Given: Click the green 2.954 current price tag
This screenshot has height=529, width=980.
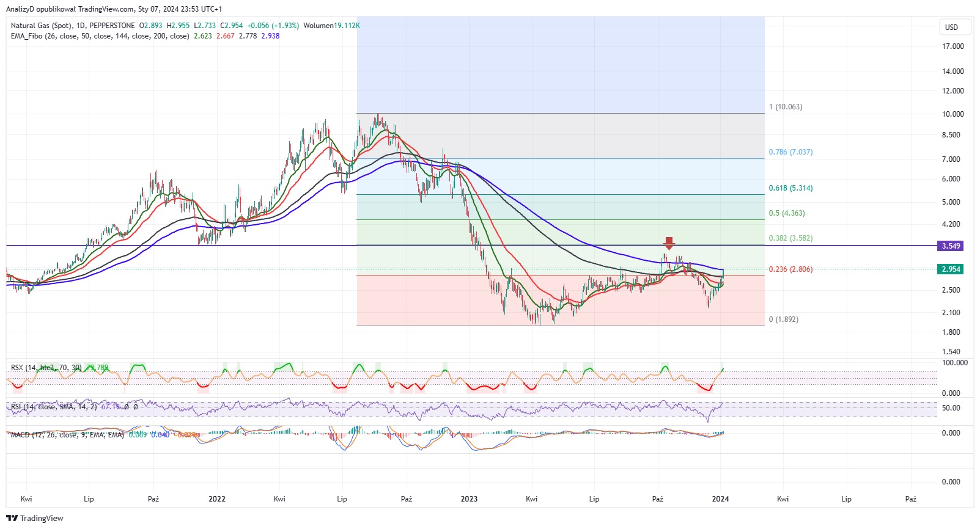Looking at the screenshot, I should click(x=951, y=269).
